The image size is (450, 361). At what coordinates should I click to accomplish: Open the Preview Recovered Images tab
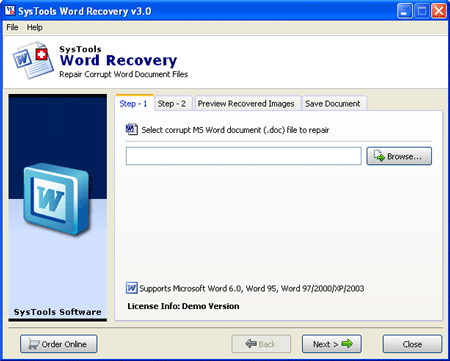(246, 104)
